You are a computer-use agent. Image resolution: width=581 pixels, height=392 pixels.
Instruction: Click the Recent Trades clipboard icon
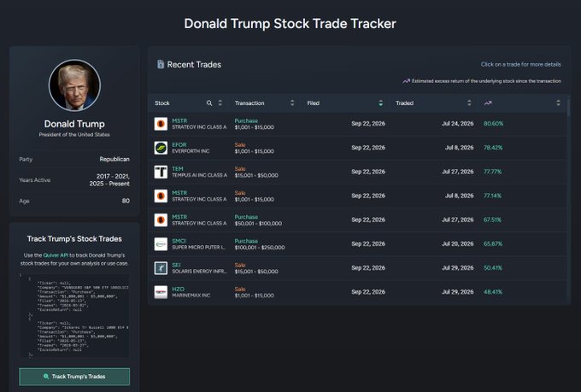point(161,64)
